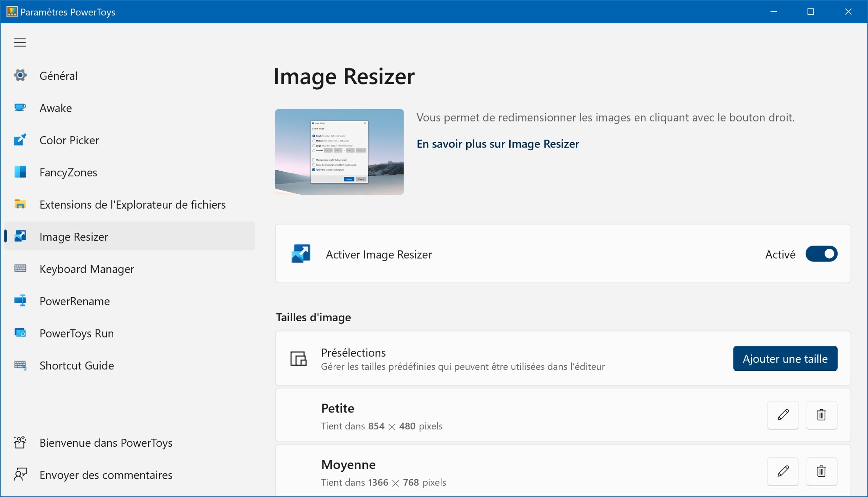Click the PowerRename icon in sidebar
The width and height of the screenshot is (868, 497).
pos(20,301)
